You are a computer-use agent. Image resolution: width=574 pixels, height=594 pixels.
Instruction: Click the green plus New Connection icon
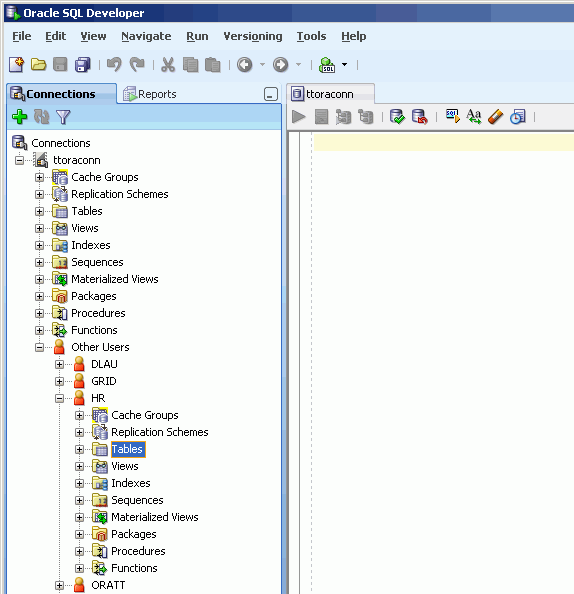(19, 117)
